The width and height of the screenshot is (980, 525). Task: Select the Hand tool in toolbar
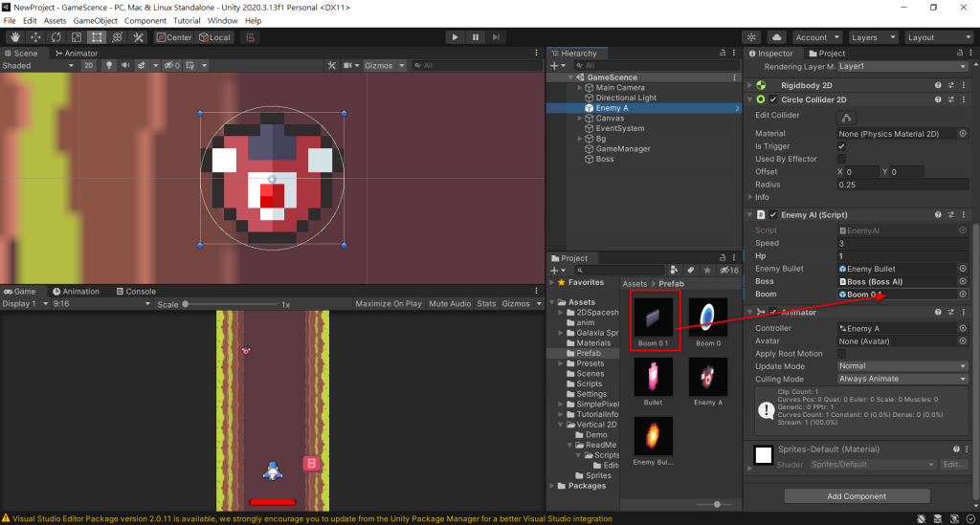tap(14, 37)
